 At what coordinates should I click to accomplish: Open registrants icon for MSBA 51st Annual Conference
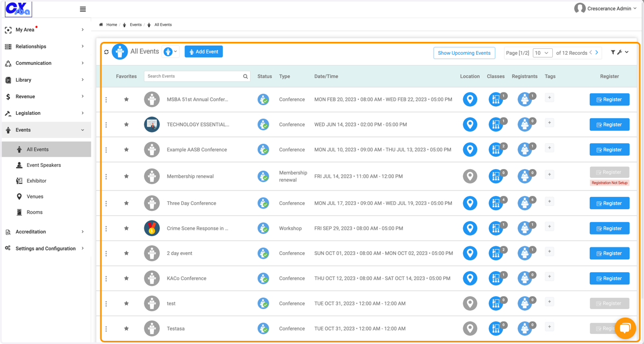[x=525, y=99]
